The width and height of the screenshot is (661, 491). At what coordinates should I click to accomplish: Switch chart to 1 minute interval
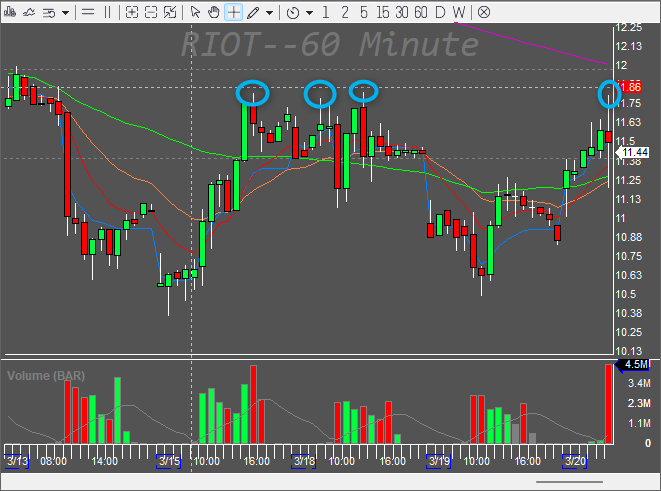click(325, 13)
